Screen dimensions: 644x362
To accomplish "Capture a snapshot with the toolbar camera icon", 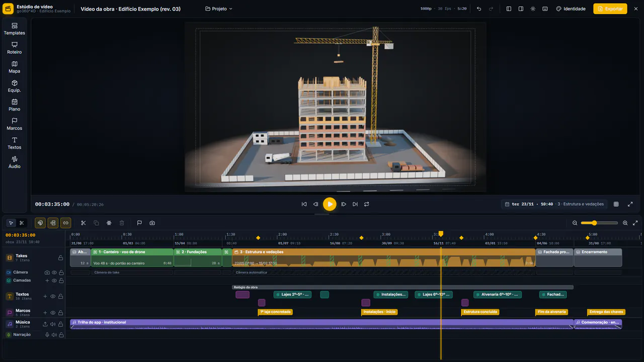I will coord(152,223).
